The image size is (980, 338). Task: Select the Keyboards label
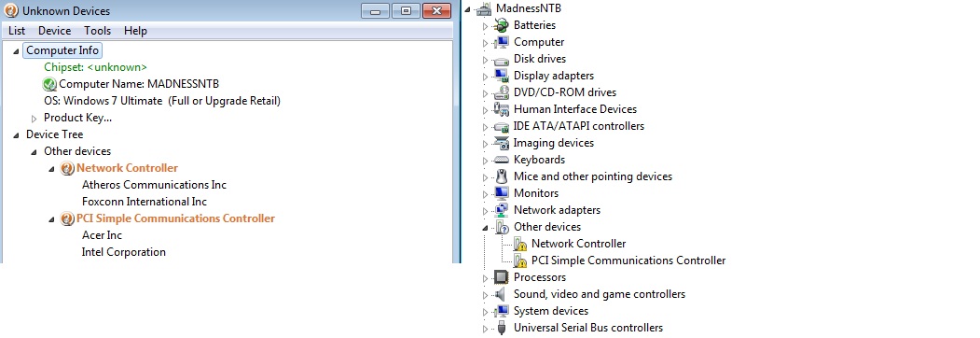[539, 161]
